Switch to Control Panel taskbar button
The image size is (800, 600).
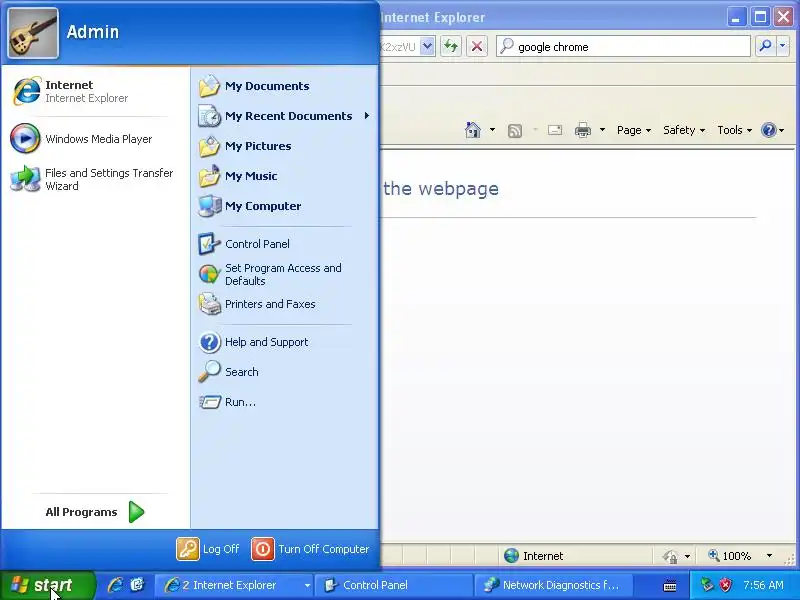click(x=393, y=585)
